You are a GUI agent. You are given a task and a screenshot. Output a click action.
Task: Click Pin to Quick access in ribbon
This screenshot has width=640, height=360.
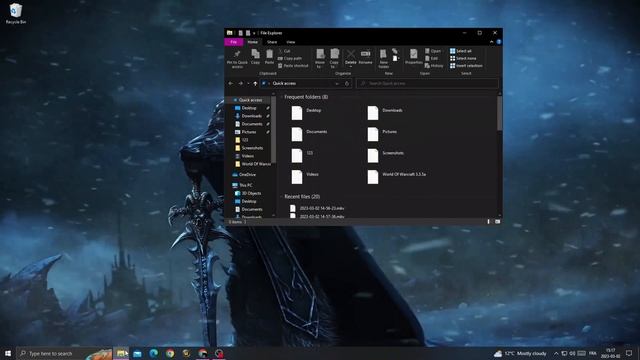tap(237, 59)
